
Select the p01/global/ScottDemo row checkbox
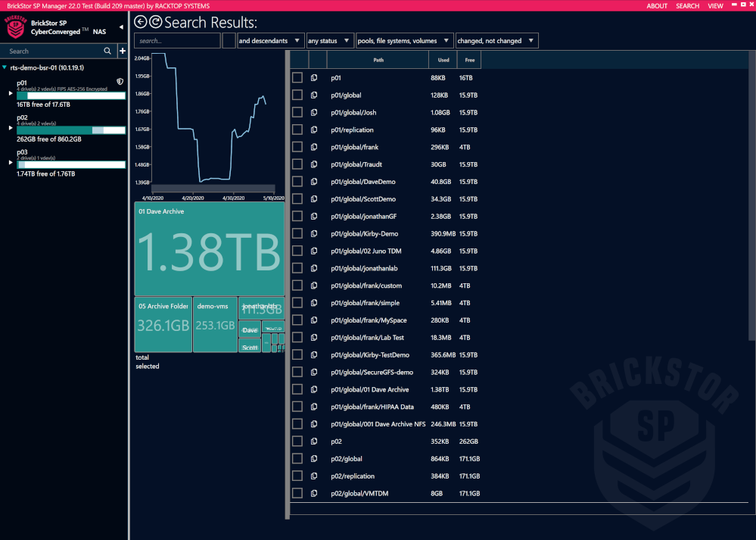click(297, 199)
